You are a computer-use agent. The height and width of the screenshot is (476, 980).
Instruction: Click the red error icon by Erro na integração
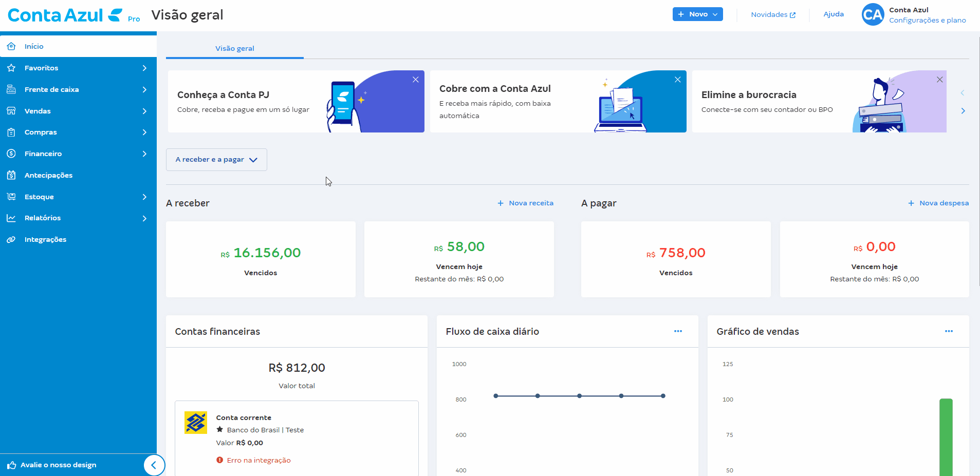pyautogui.click(x=220, y=460)
